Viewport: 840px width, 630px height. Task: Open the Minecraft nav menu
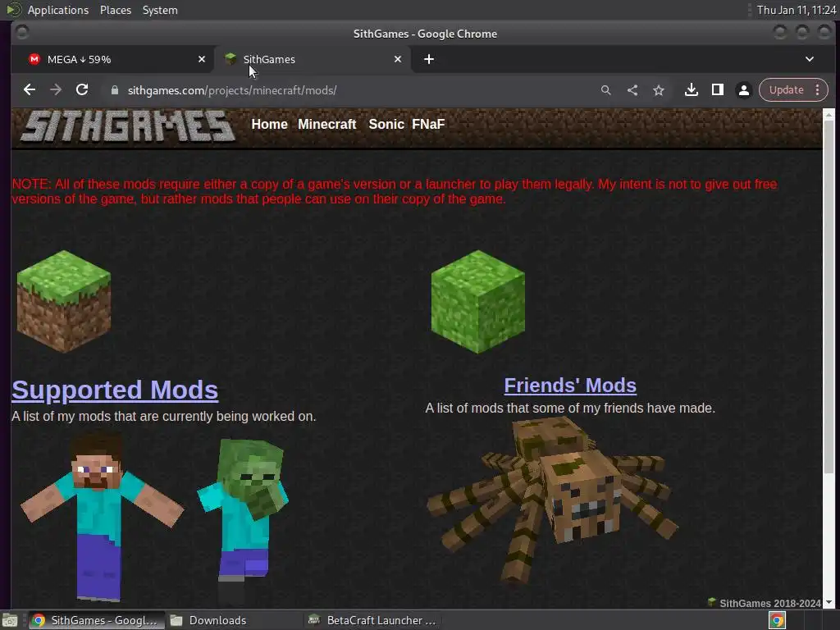(326, 125)
